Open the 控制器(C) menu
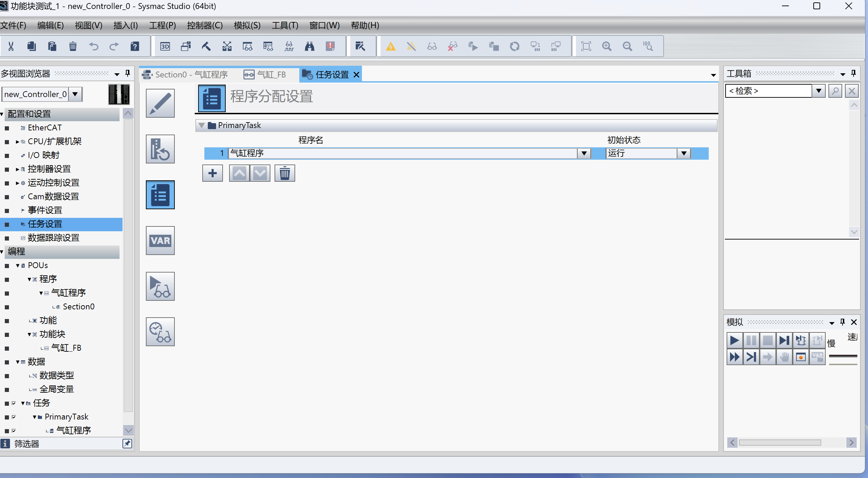The image size is (868, 478). click(x=205, y=25)
